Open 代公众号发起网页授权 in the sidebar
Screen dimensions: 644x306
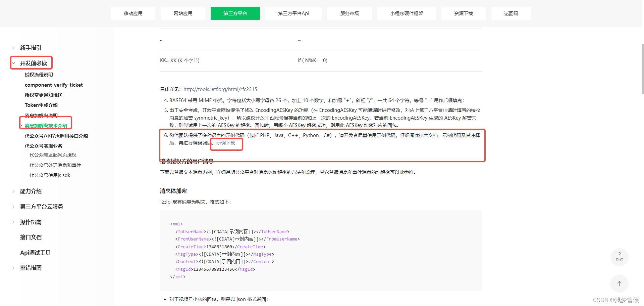[53, 155]
